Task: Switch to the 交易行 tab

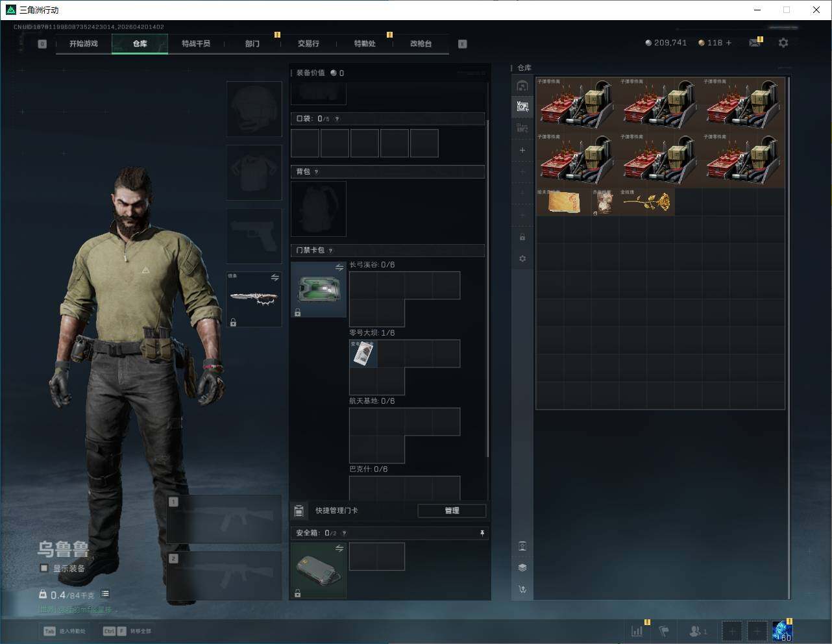Action: pos(308,43)
